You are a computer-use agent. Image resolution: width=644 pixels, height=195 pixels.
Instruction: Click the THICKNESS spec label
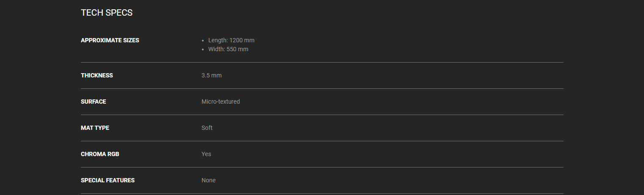(x=97, y=75)
